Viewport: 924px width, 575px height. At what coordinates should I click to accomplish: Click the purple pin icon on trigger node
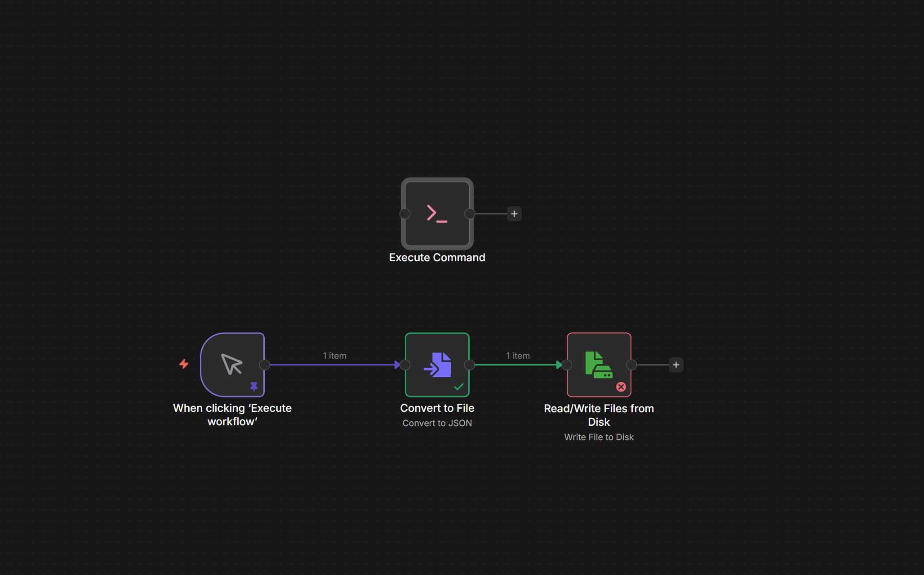point(254,386)
